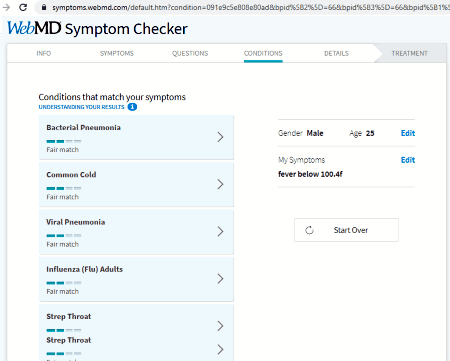Go to the Questions tab
The height and width of the screenshot is (361, 450).
point(190,53)
